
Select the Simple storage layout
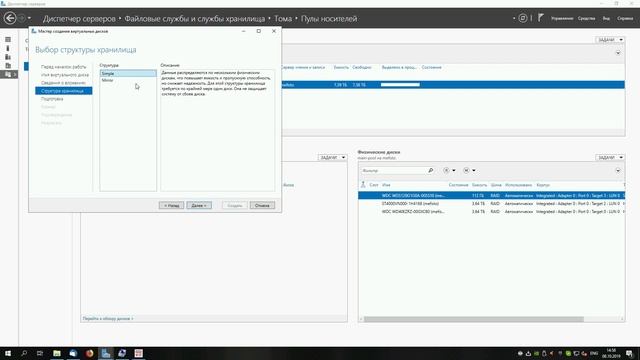click(x=128, y=73)
